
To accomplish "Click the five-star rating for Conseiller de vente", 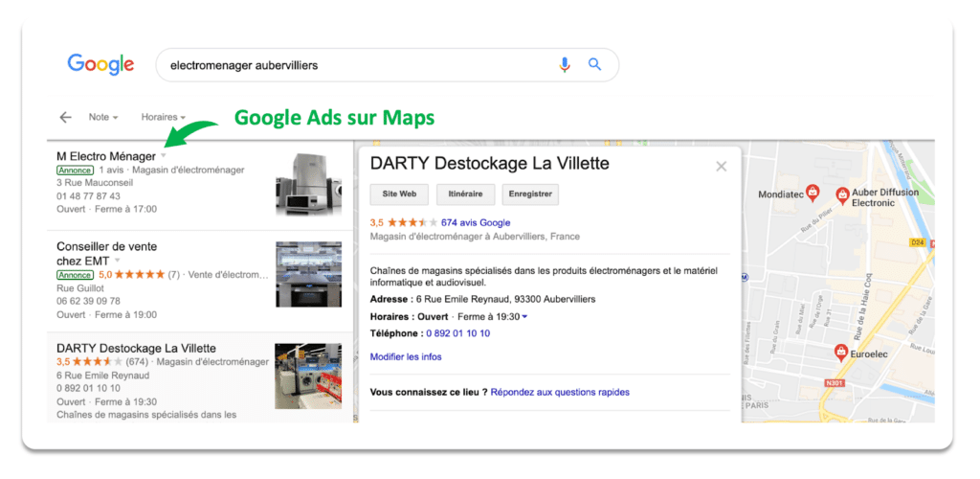I will tap(140, 275).
